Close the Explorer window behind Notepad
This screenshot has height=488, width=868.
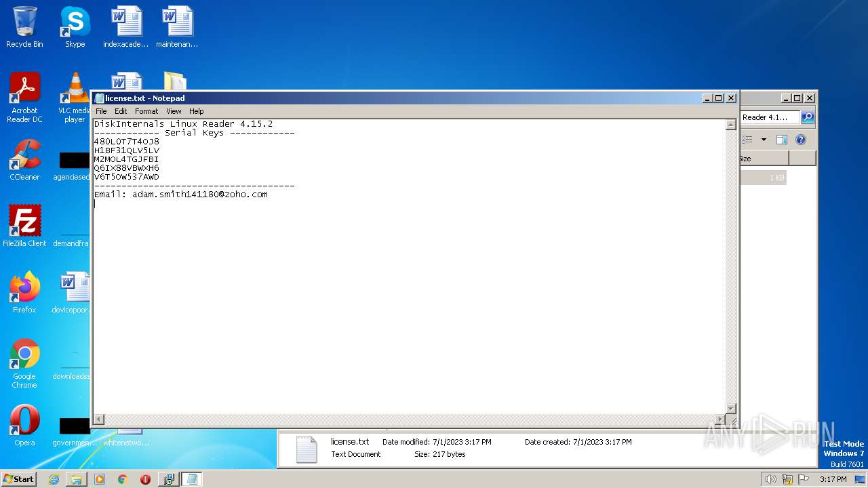[x=809, y=98]
